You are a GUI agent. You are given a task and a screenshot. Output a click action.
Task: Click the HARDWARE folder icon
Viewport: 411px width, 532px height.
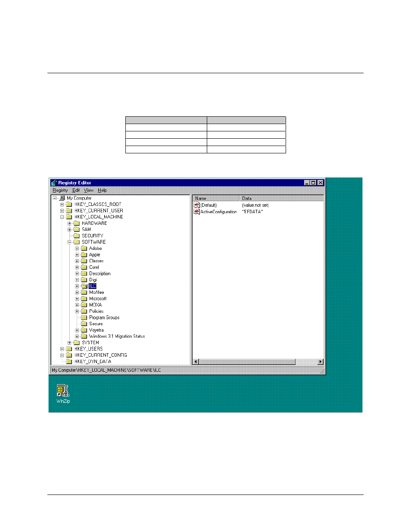pos(77,223)
